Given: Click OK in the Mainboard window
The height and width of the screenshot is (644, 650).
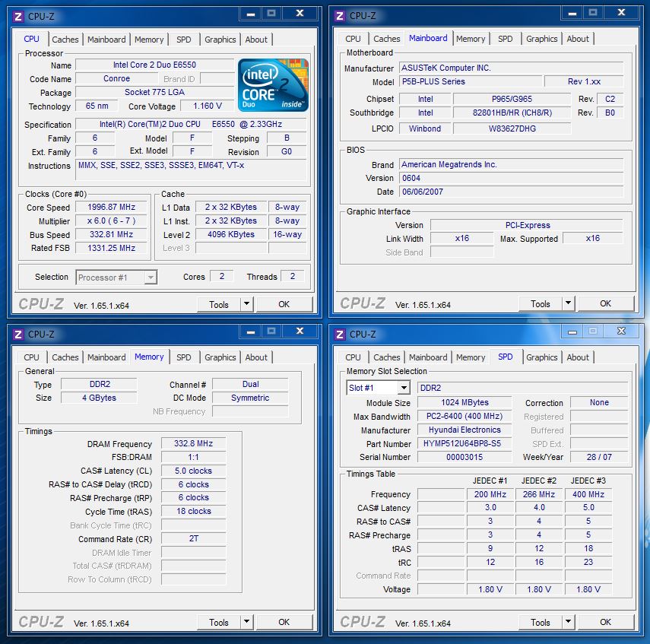Looking at the screenshot, I should tap(606, 303).
